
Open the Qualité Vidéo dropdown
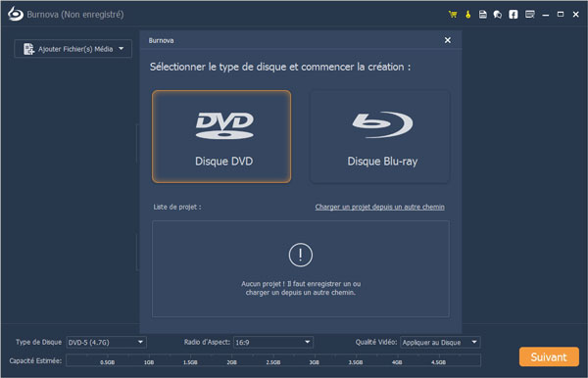point(440,342)
